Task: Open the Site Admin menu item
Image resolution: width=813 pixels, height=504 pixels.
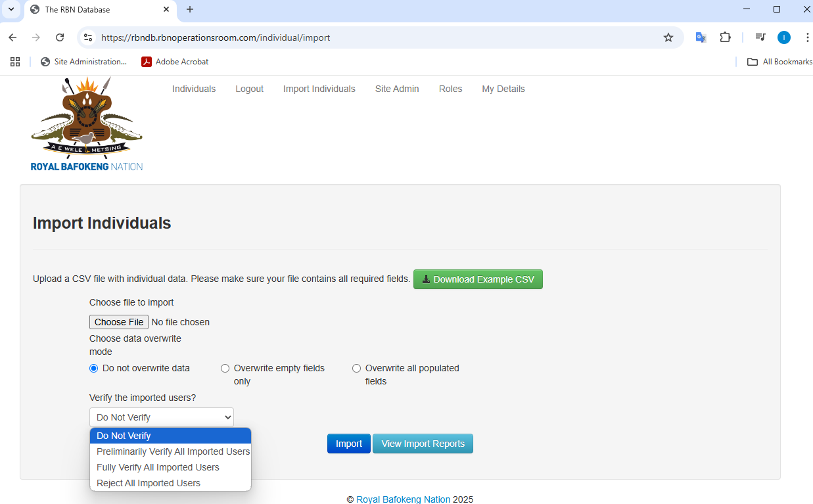Action: click(397, 89)
